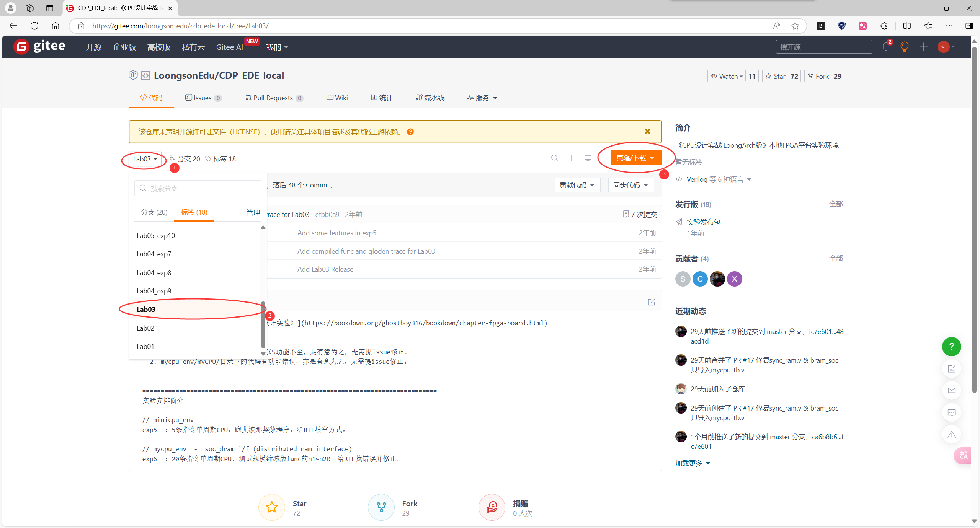Click the lightbulb icon in header

[x=905, y=47]
